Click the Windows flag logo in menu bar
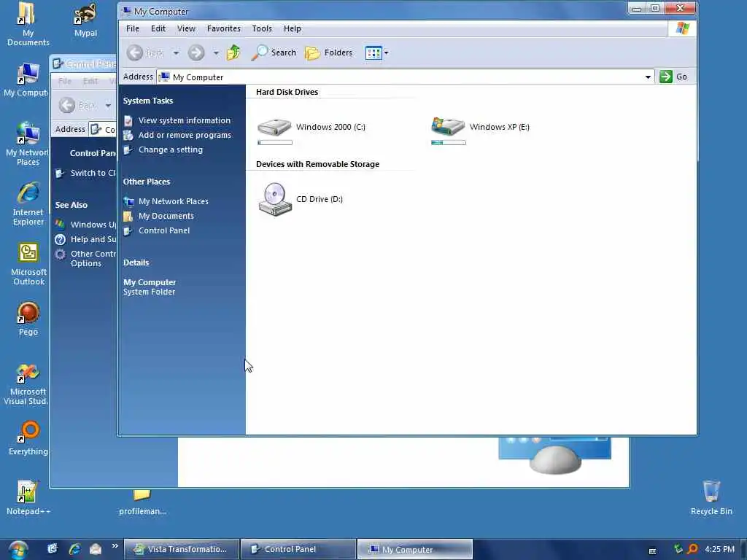This screenshot has height=560, width=747. click(682, 28)
